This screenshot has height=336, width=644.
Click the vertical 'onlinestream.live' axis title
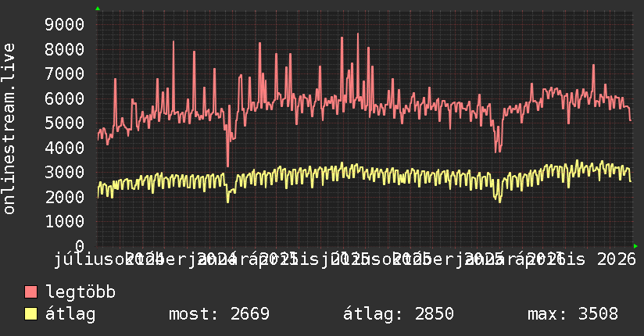point(9,129)
